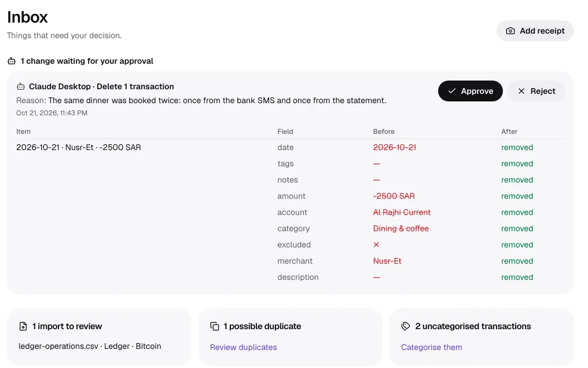Open the Add receipt button
This screenshot has width=588, height=368.
[x=535, y=31]
